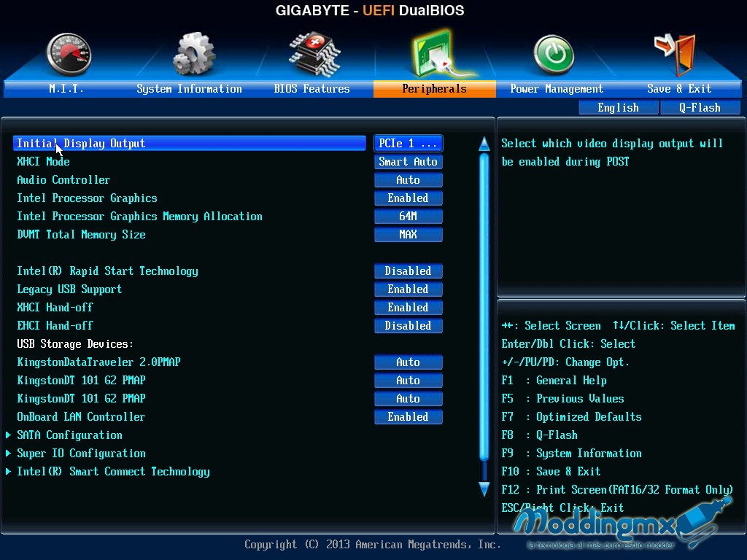Toggle OnBoard LAN Controller Enabled value

(409, 416)
